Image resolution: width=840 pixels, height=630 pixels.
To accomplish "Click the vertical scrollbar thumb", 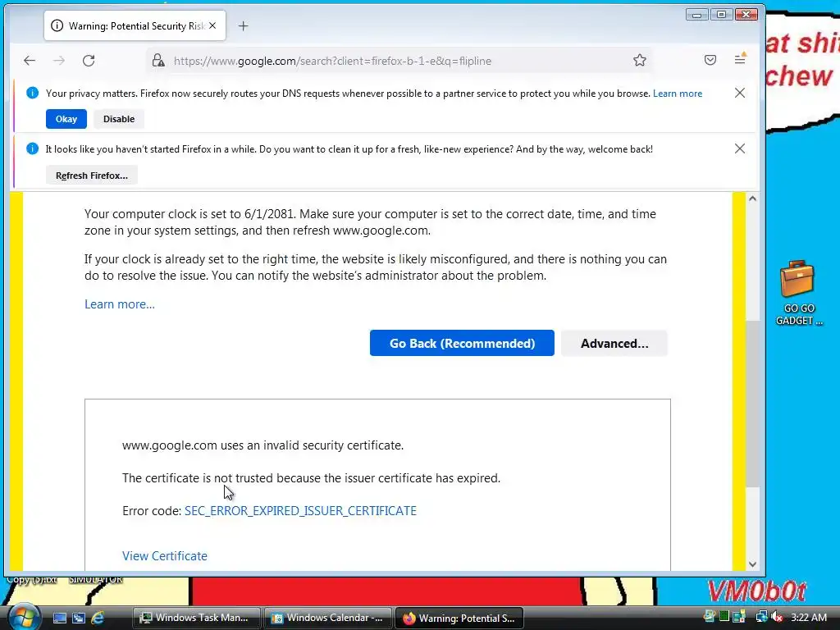I will click(753, 404).
